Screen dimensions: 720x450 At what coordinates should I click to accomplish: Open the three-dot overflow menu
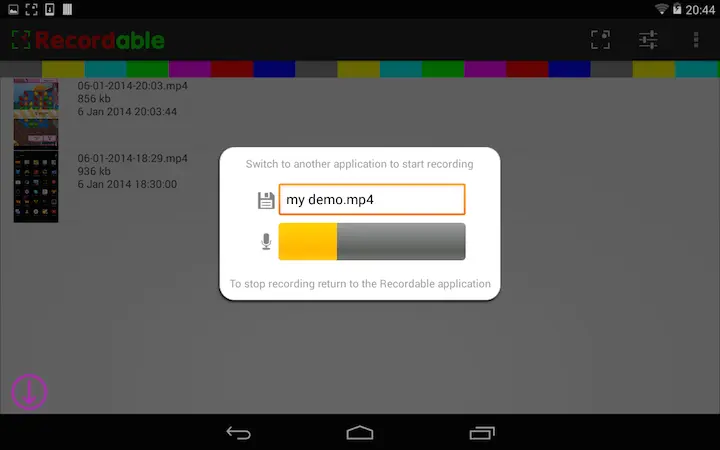(696, 40)
